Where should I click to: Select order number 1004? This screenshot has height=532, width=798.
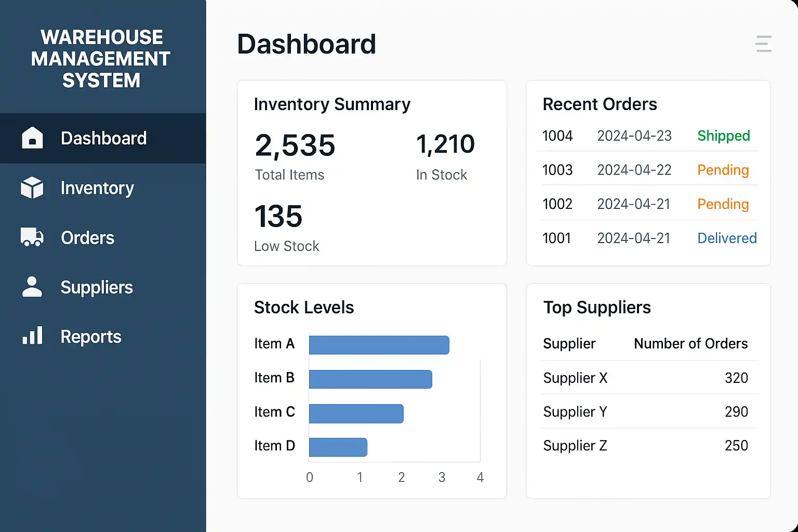point(557,136)
